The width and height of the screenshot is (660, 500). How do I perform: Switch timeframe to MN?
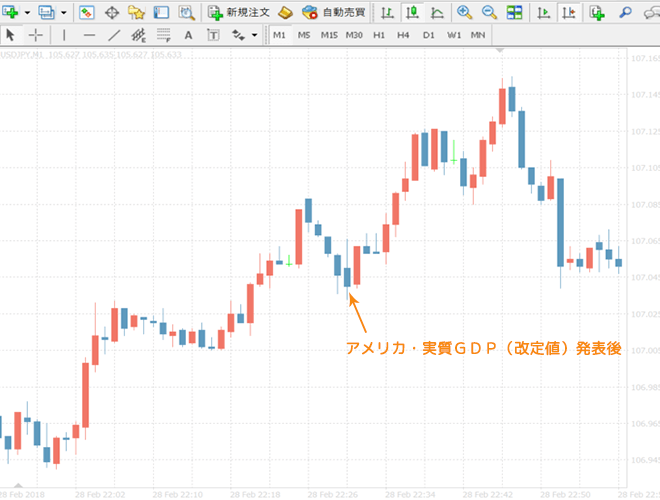(x=478, y=35)
